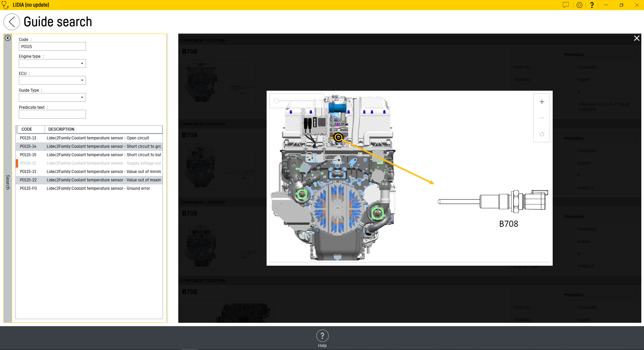Image resolution: width=644 pixels, height=350 pixels.
Task: Zoom in on the engine image
Action: pyautogui.click(x=542, y=102)
